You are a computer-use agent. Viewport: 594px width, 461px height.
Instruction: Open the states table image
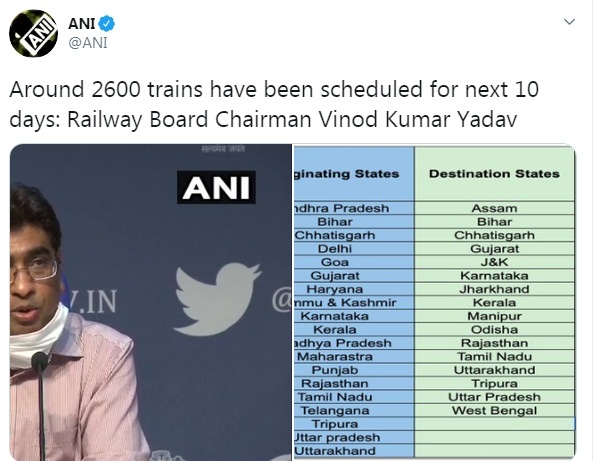(435, 302)
